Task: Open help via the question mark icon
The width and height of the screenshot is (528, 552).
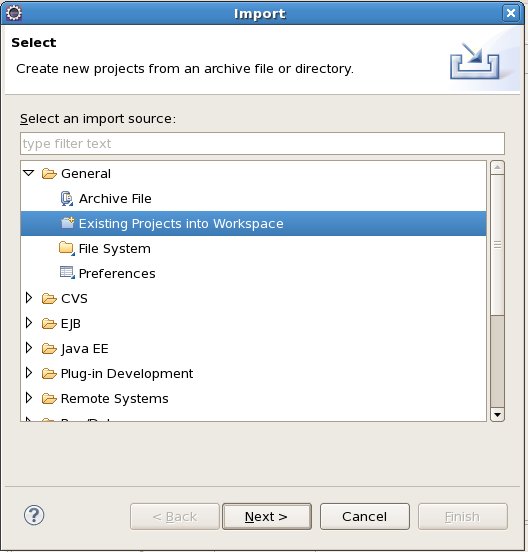Action: 34,515
